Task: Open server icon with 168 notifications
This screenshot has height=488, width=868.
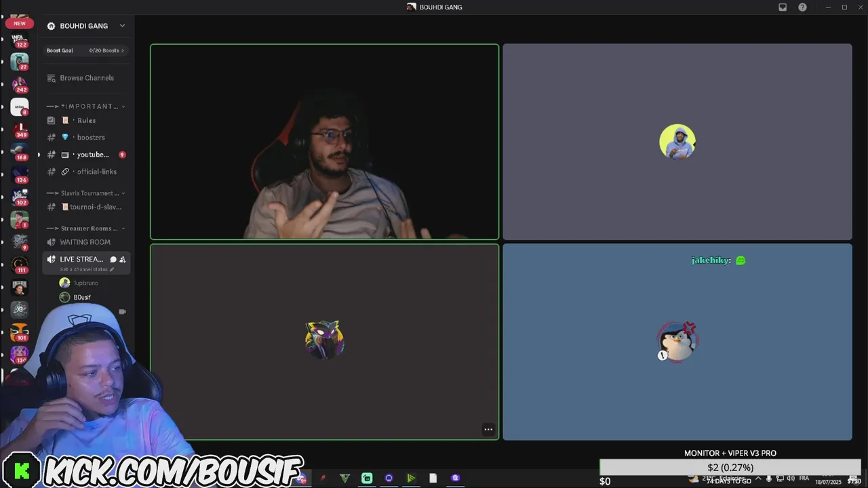Action: 19,152
